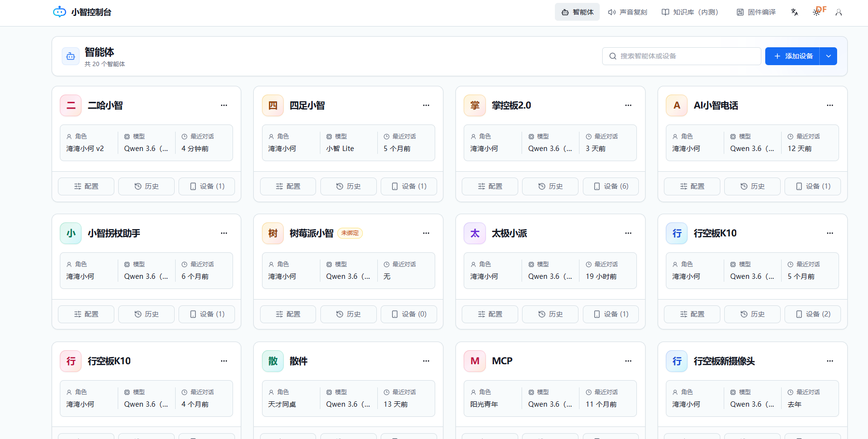Image resolution: width=868 pixels, height=439 pixels.
Task: Open the more menu on AI小智电话 card
Action: [x=830, y=105]
